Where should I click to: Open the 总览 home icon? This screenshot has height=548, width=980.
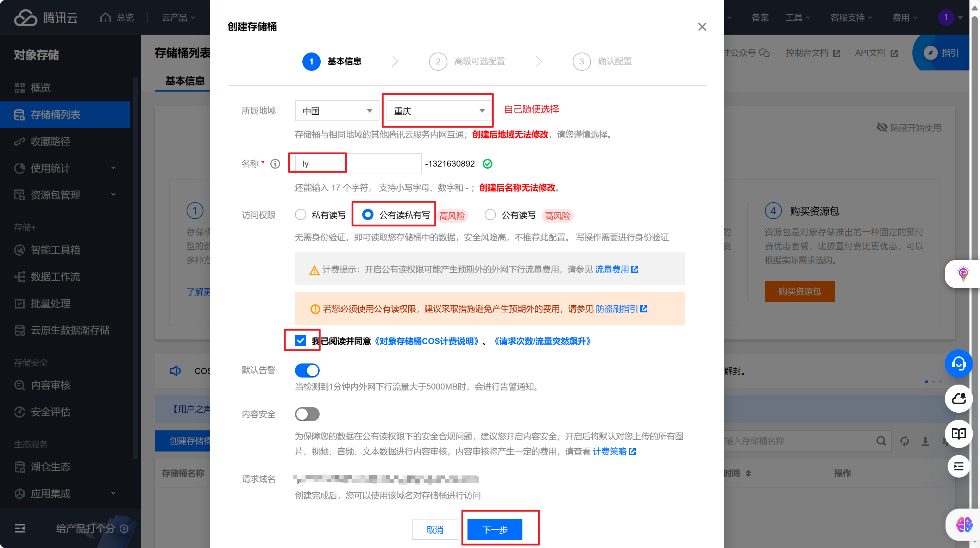pyautogui.click(x=105, y=18)
